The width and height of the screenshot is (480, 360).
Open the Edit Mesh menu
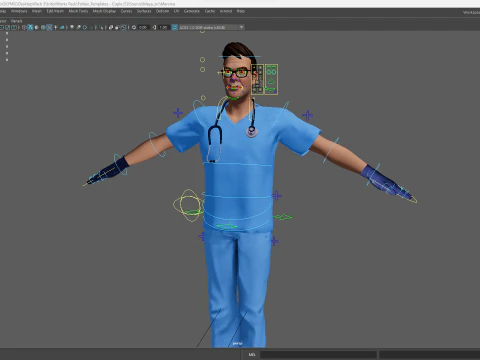55,11
